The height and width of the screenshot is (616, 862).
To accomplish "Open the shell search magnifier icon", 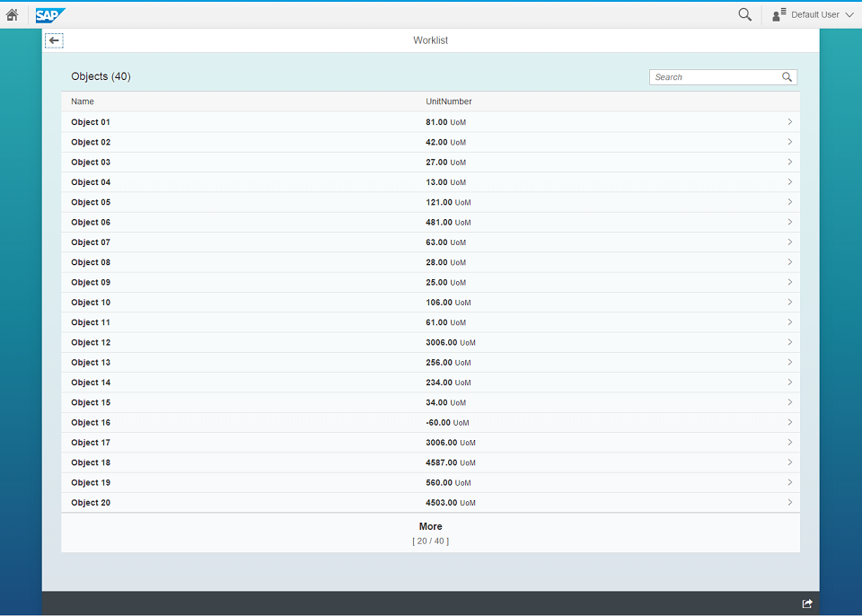I will 744,14.
